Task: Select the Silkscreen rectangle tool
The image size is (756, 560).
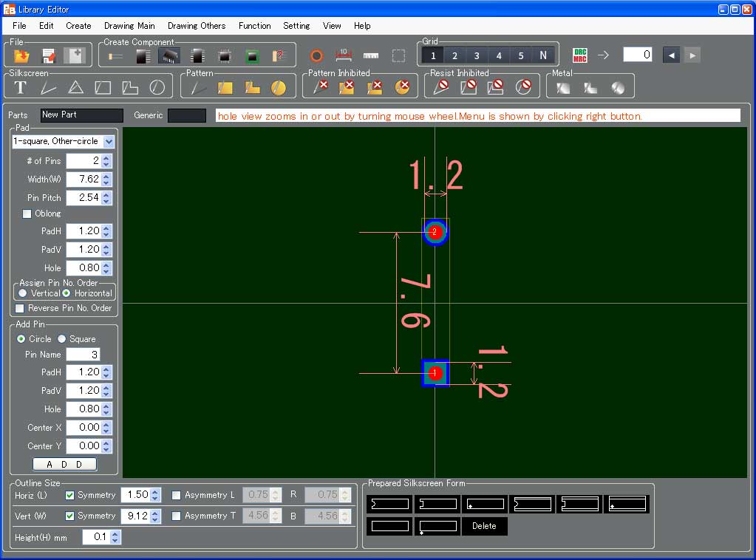Action: (x=103, y=88)
